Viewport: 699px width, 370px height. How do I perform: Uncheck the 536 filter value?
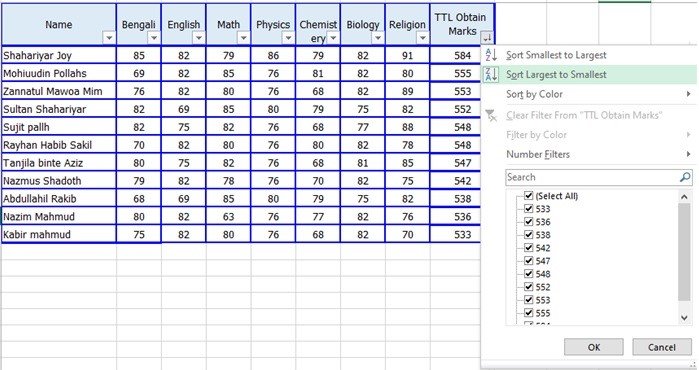click(x=529, y=221)
